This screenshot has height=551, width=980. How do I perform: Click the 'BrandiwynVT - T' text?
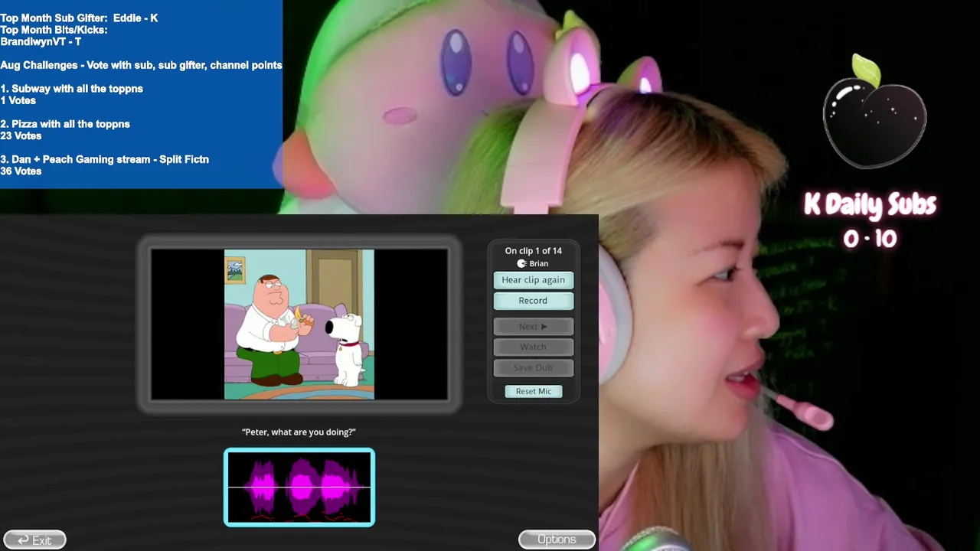point(41,41)
